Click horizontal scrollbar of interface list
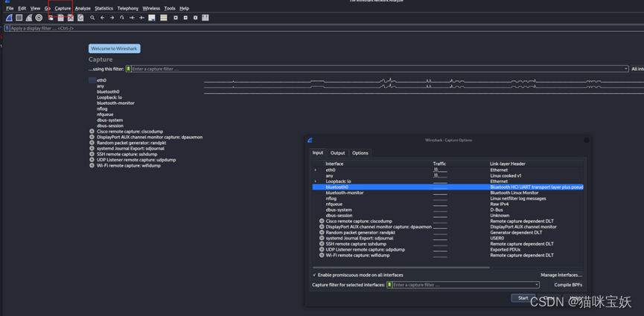 click(401, 268)
